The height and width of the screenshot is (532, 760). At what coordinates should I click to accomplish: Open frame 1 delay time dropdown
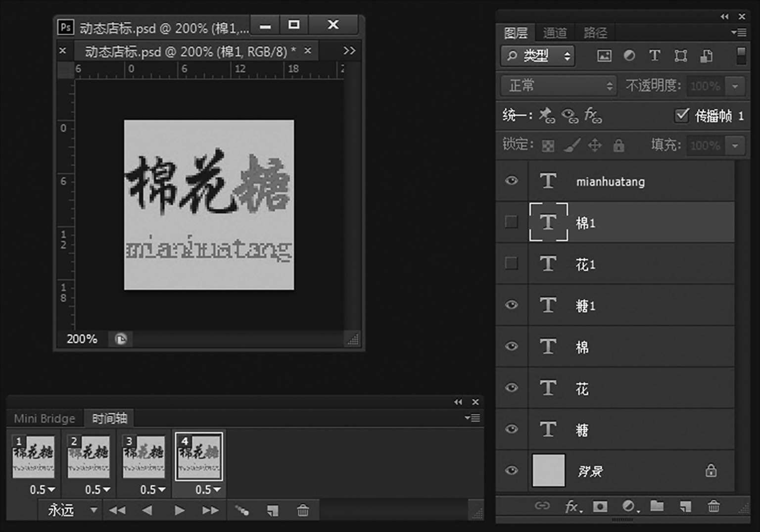pyautogui.click(x=42, y=490)
